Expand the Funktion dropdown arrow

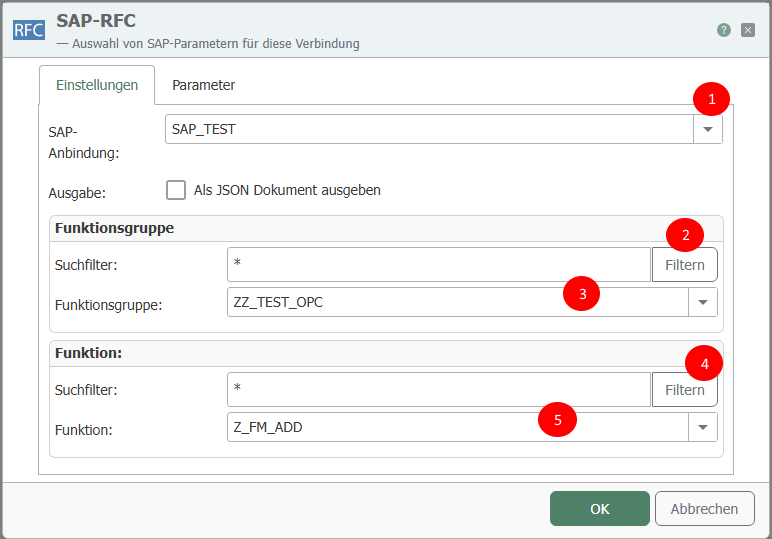point(702,427)
